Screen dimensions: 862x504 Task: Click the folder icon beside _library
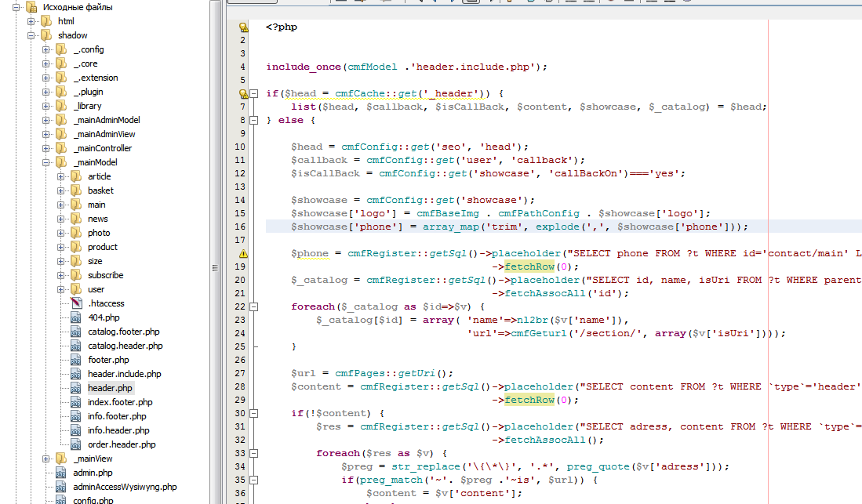(61, 106)
